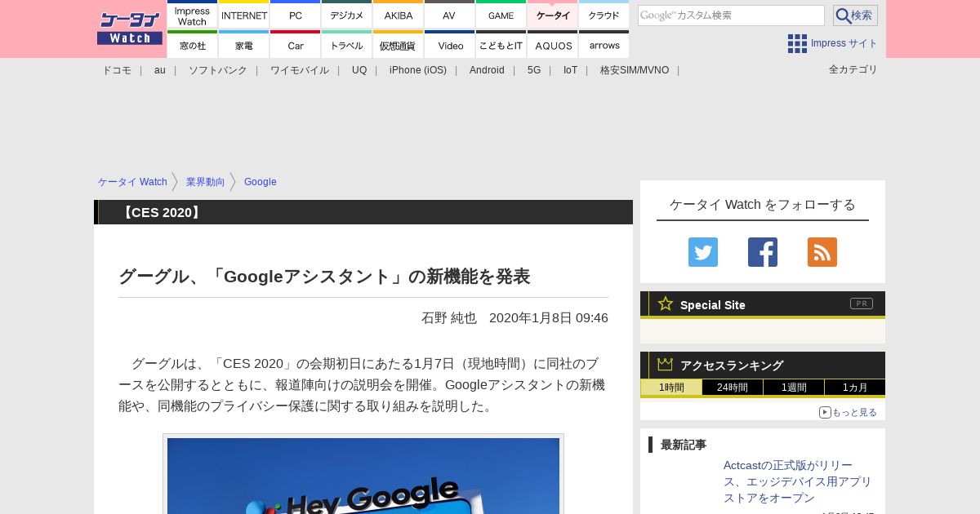Go to the ワイモバイル category
This screenshot has width=980, height=514.
(x=300, y=70)
